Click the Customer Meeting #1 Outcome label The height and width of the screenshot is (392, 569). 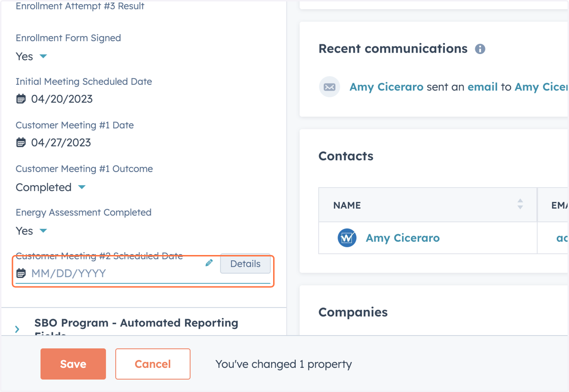[x=84, y=169]
